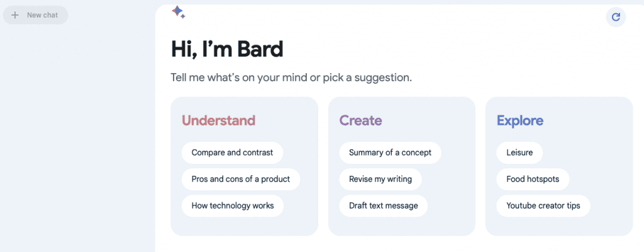The image size is (644, 252).
Task: Click the plus icon beside New chat
Action: 15,15
